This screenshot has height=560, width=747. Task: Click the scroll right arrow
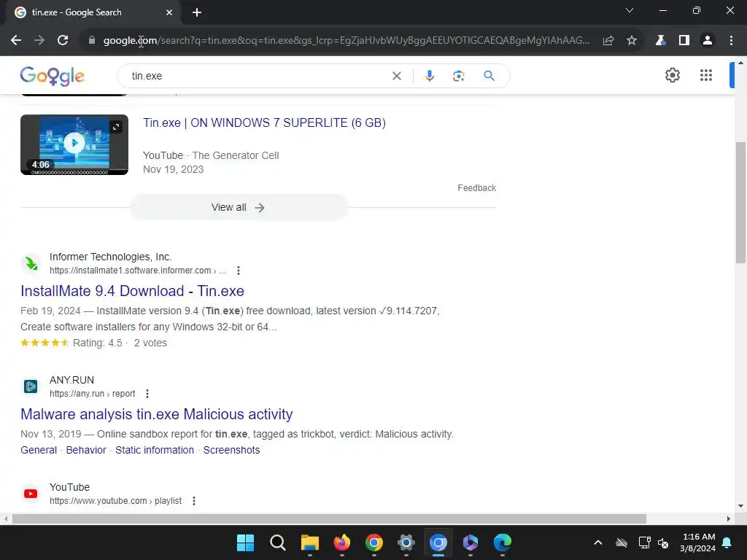(729, 518)
